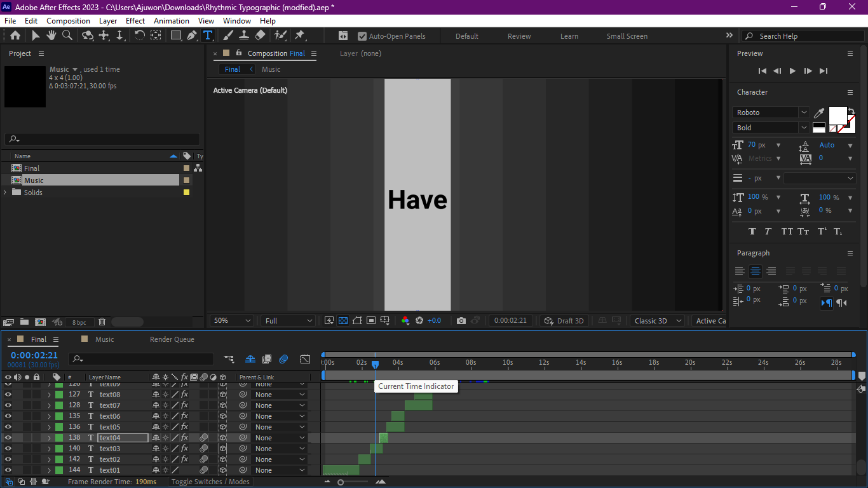Viewport: 868px width, 488px height.
Task: Click the delete trash icon in Project panel
Action: tap(102, 322)
